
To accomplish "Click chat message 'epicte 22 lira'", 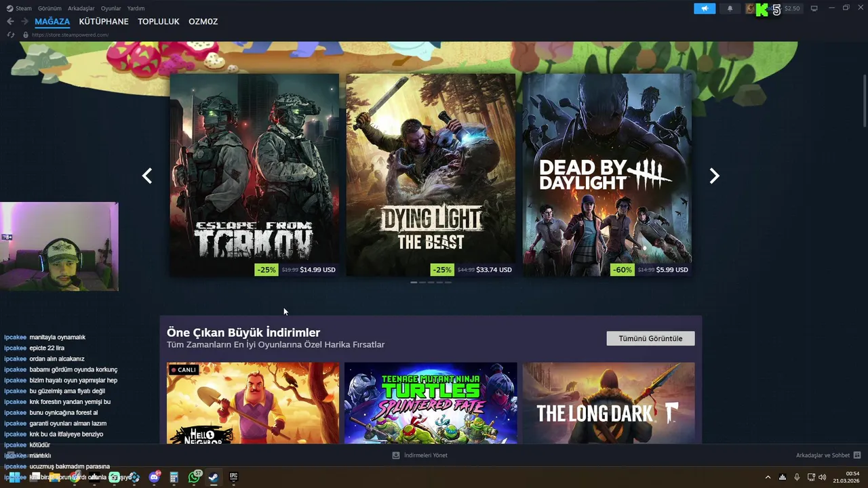I will 47,348.
